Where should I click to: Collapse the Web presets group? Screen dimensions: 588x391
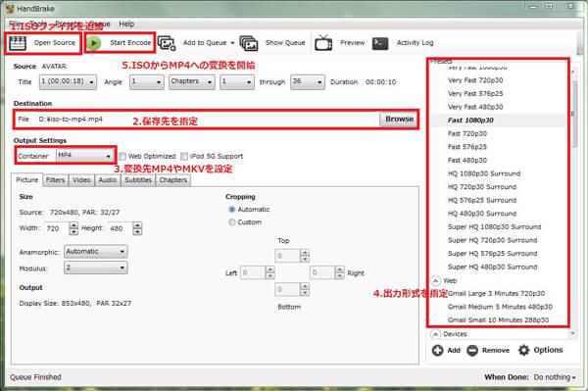435,281
